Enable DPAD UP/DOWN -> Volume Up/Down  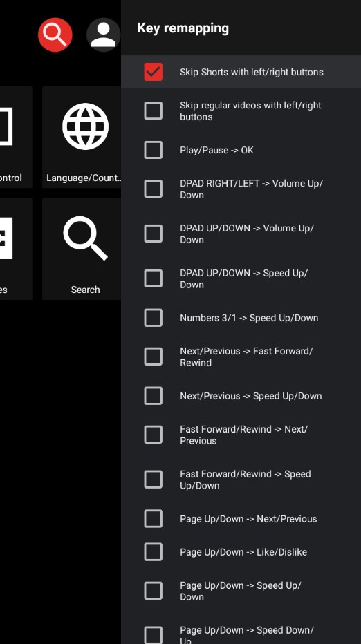tap(241, 234)
